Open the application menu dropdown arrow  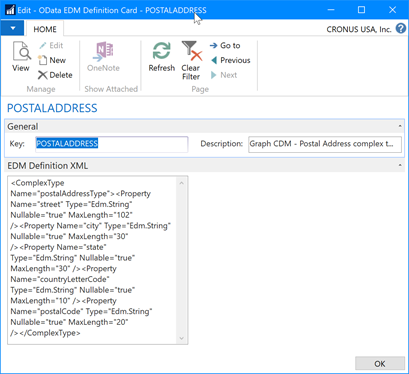pyautogui.click(x=12, y=28)
